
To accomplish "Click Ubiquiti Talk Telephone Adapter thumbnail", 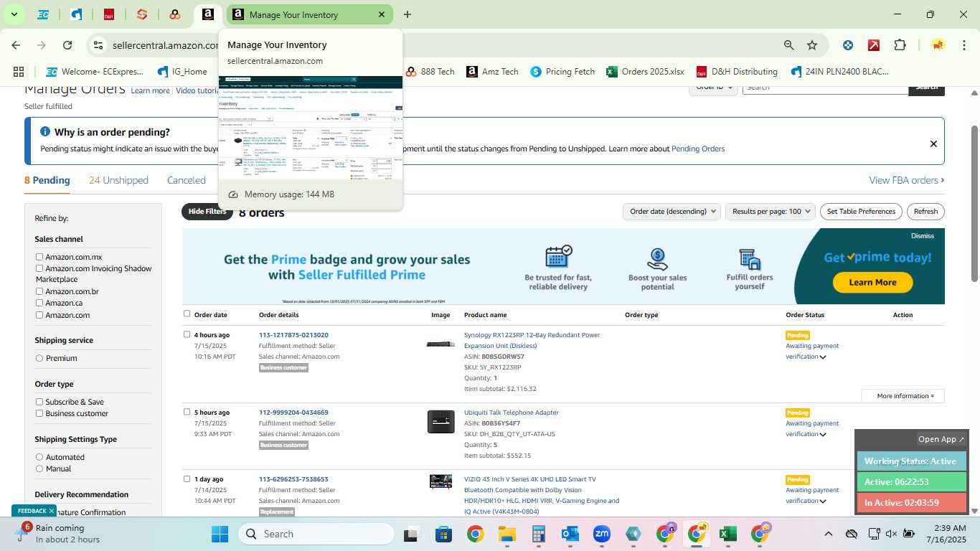I will 440,422.
